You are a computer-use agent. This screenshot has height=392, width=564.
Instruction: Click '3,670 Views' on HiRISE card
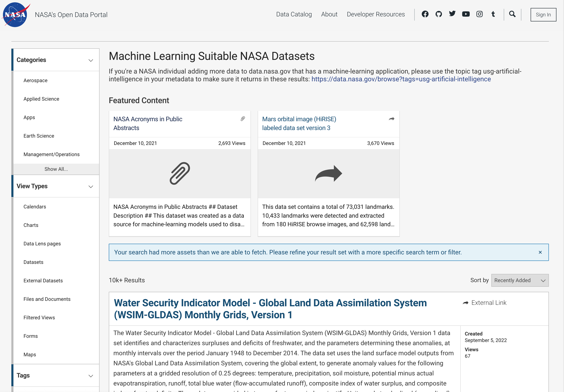[380, 143]
